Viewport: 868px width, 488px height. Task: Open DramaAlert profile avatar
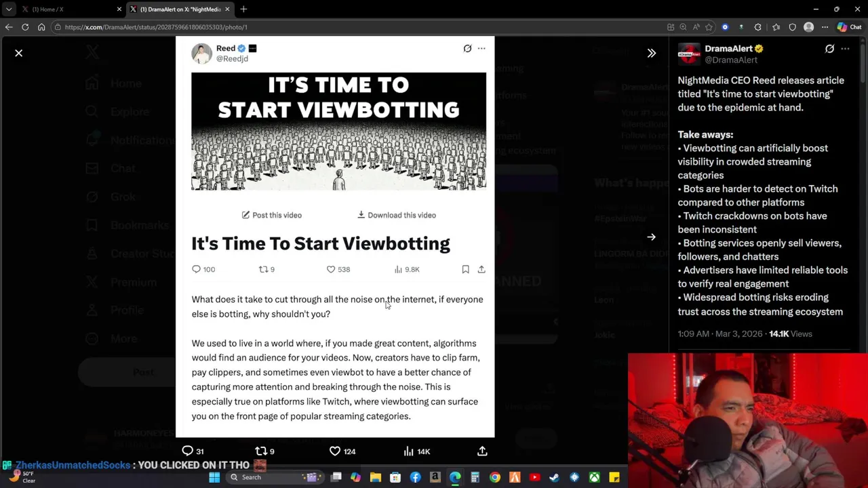point(689,54)
